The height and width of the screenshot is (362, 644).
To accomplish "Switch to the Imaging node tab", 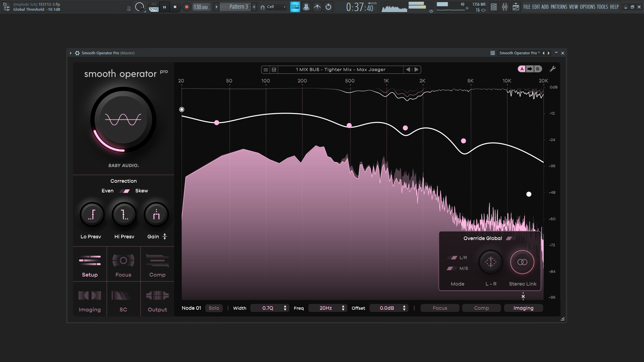I will click(x=523, y=308).
